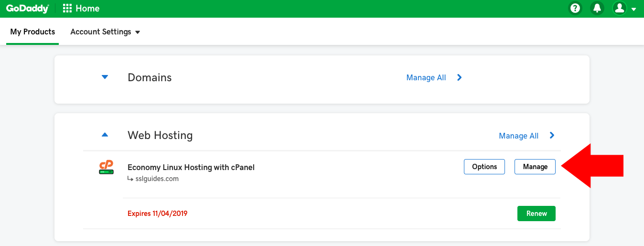Collapse the Web Hosting section triangle
Viewport: 644px width, 246px height.
click(x=105, y=135)
